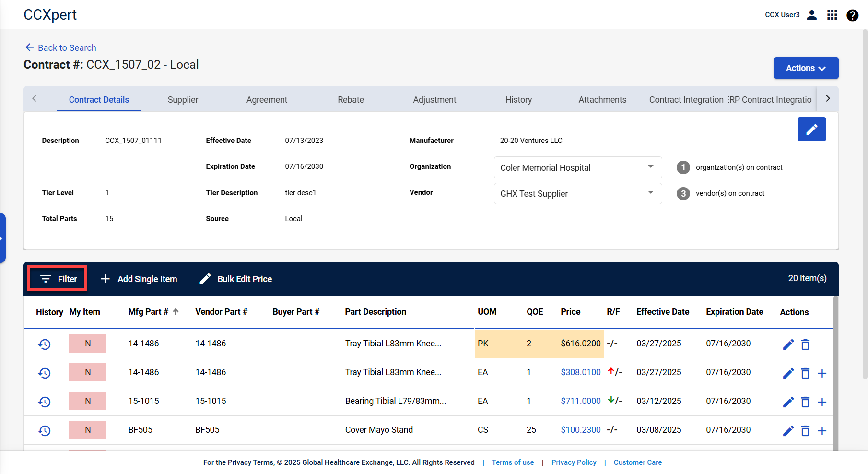868x474 pixels.
Task: Open the apps grid menu
Action: (832, 15)
